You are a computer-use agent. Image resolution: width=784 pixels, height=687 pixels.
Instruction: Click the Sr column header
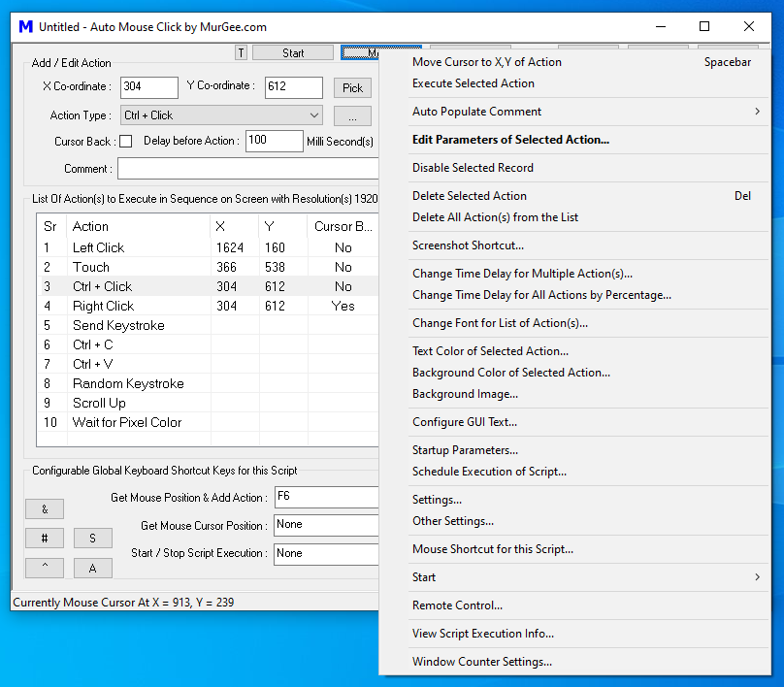(52, 226)
